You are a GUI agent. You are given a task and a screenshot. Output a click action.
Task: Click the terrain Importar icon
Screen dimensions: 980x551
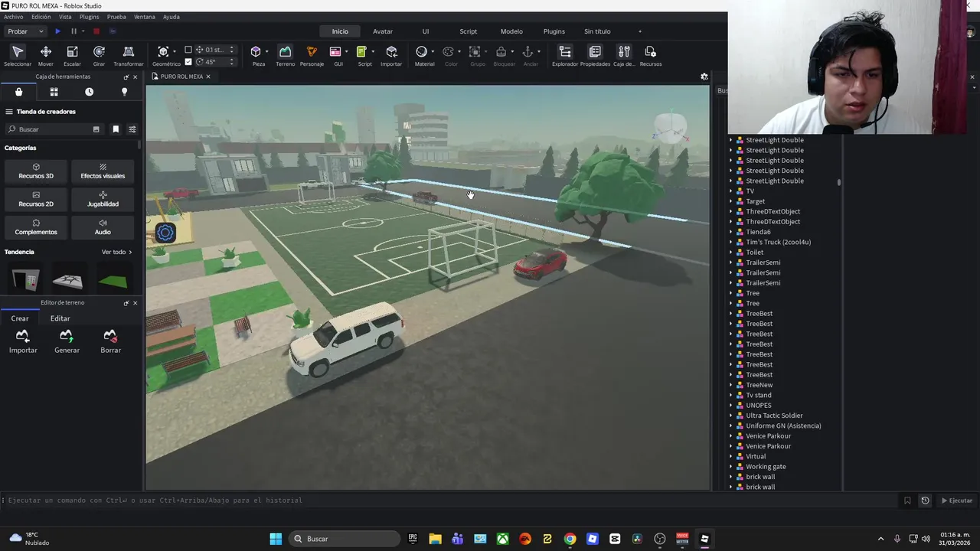pyautogui.click(x=23, y=341)
